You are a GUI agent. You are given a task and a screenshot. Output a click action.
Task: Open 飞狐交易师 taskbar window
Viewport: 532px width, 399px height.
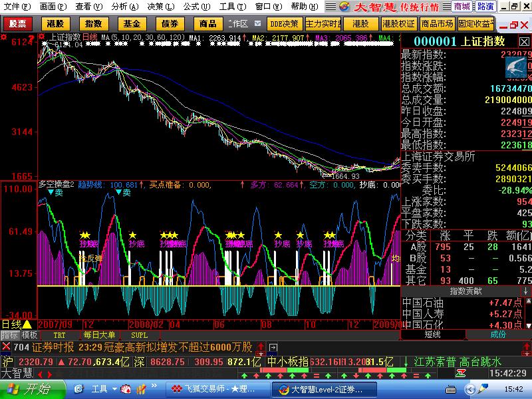[218, 389]
